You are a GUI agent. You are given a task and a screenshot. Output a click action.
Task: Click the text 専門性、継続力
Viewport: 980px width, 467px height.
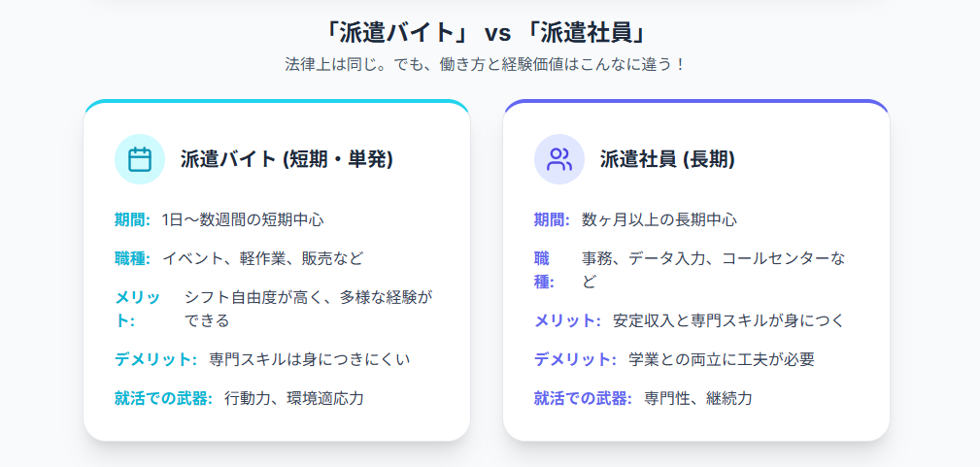697,398
